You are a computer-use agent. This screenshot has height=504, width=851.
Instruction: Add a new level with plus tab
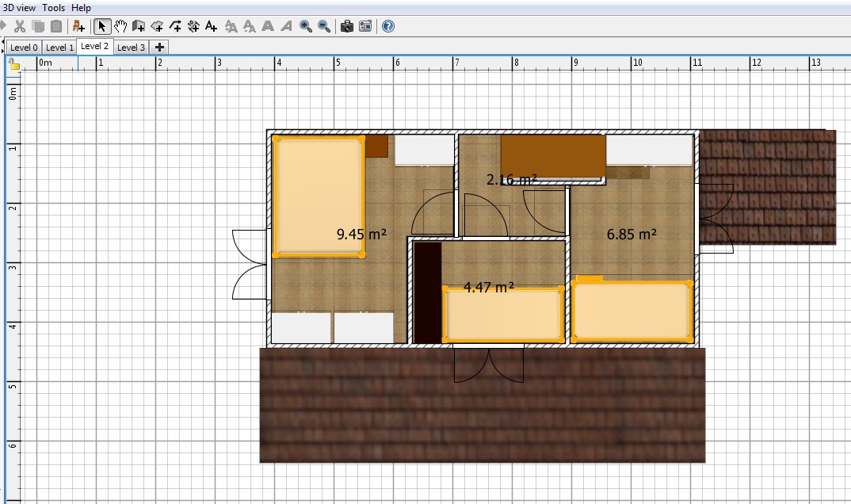pos(159,48)
